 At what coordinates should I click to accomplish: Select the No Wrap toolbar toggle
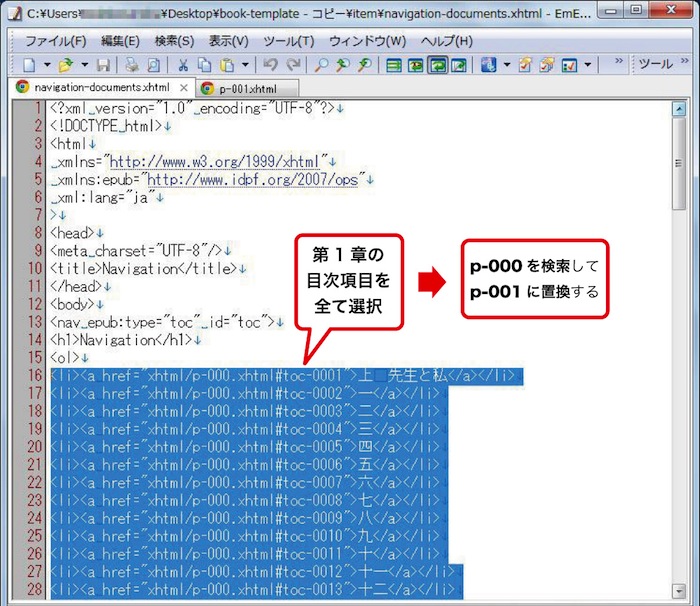pos(393,65)
